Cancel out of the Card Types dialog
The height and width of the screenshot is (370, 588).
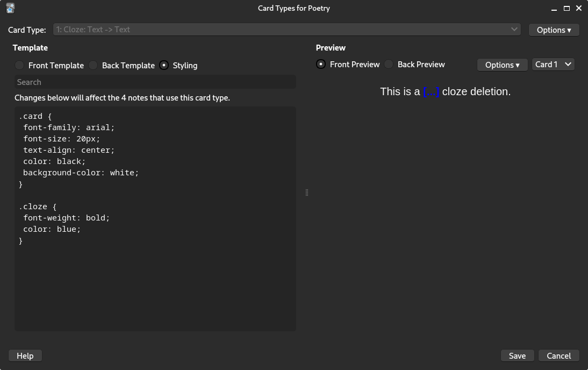tap(558, 355)
